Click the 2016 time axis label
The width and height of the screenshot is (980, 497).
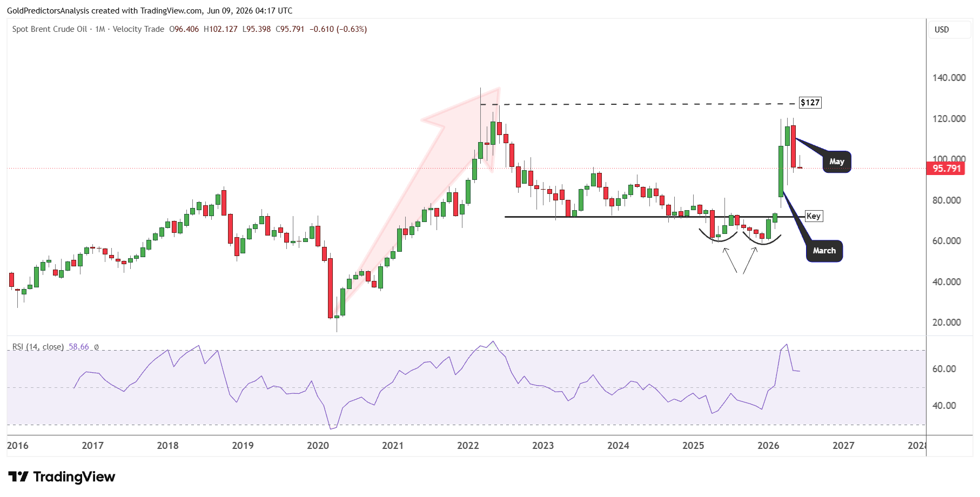[18, 446]
